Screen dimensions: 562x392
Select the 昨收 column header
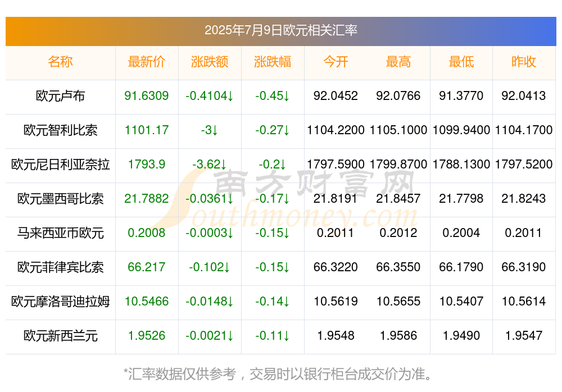point(524,62)
